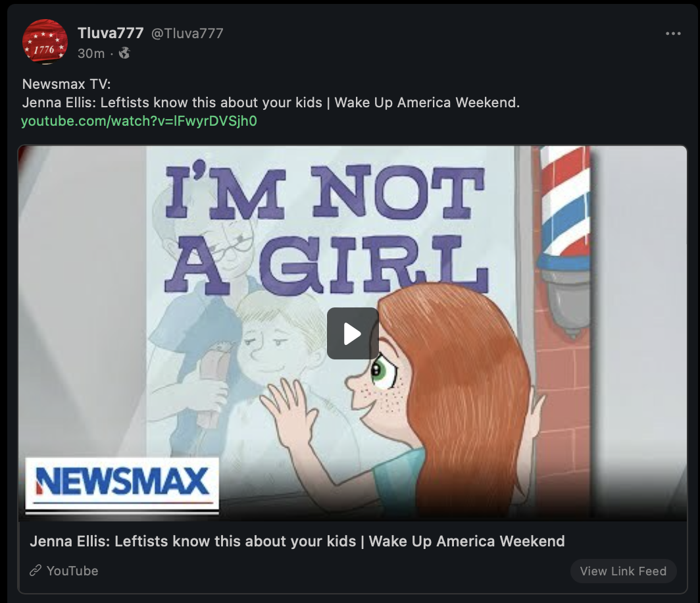
Task: Open the 1776 profile avatar
Action: coord(45,42)
